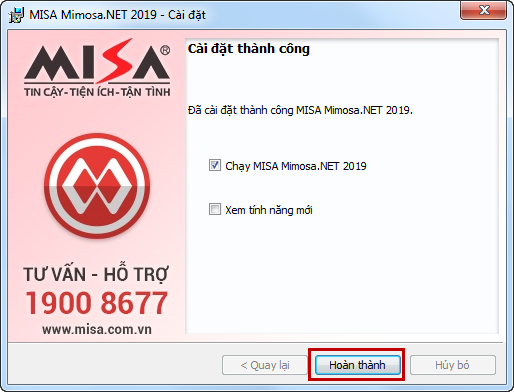The image size is (514, 392).
Task: Click the 'TIN CẬY-TIỆN ÍCH-TẬN TÌNH' slogan
Action: [x=97, y=91]
